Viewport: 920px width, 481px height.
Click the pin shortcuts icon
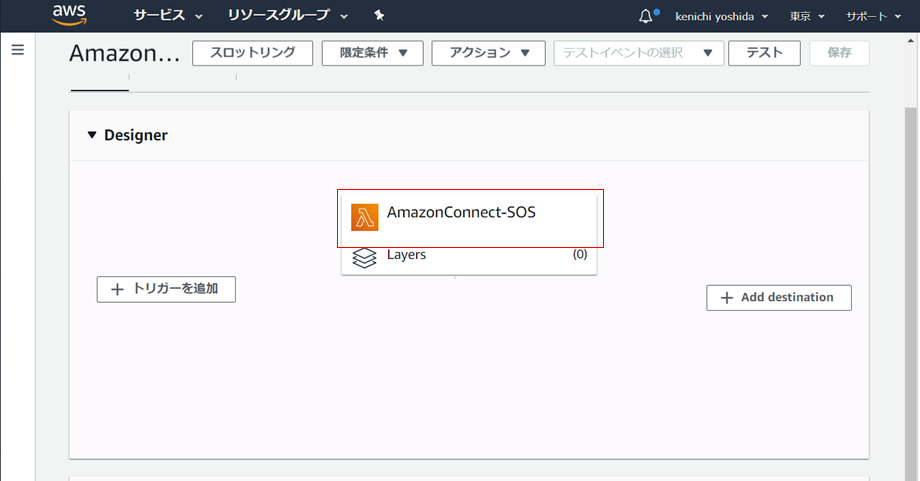(x=379, y=16)
